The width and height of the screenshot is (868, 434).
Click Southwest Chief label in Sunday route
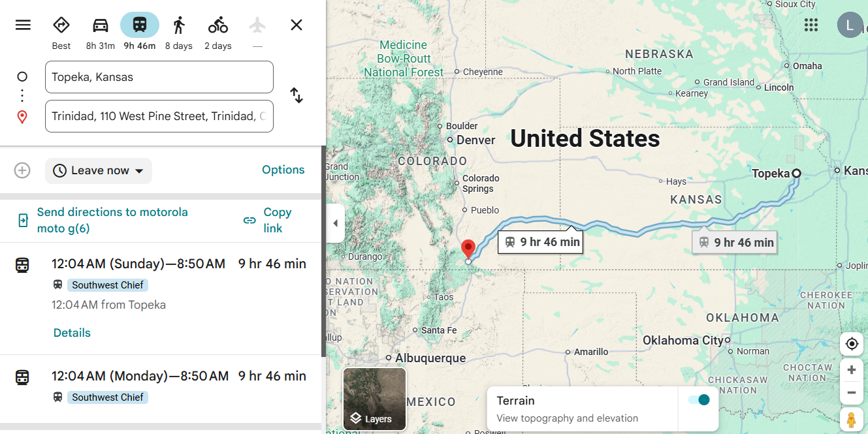pyautogui.click(x=108, y=285)
